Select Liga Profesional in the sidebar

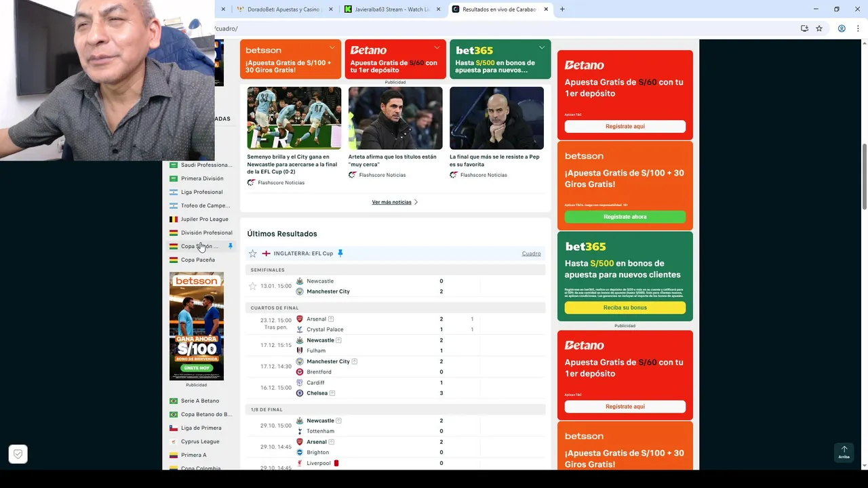[201, 192]
